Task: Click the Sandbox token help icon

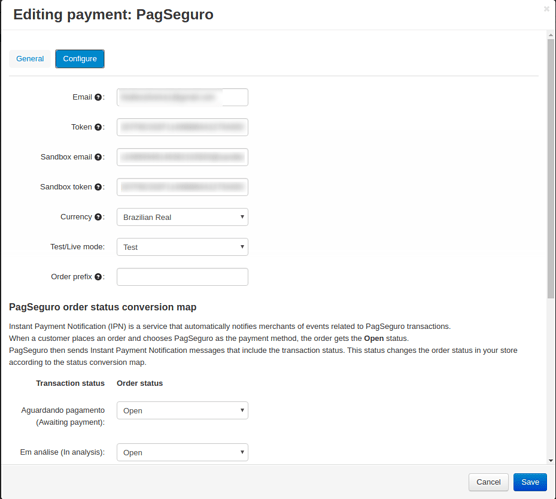Action: [x=98, y=187]
